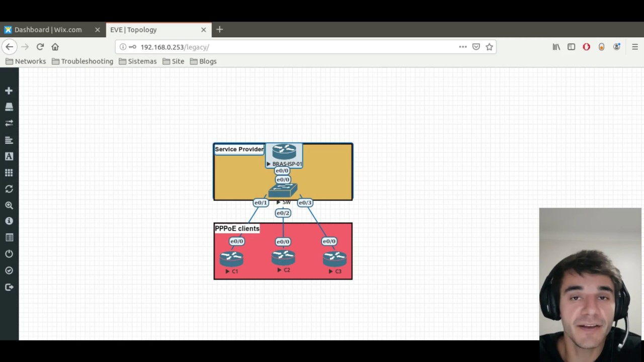
Task: Click the e0/0 label above C1
Action: [236, 241]
